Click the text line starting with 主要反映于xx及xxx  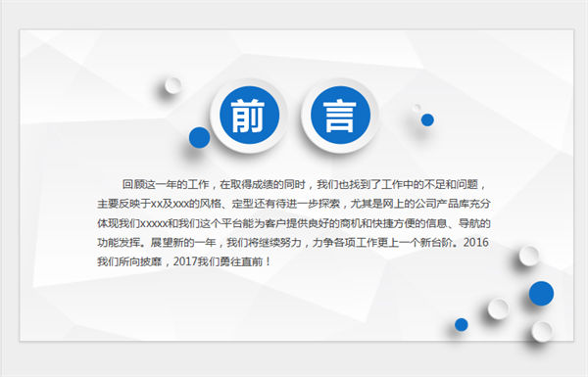coord(294,204)
